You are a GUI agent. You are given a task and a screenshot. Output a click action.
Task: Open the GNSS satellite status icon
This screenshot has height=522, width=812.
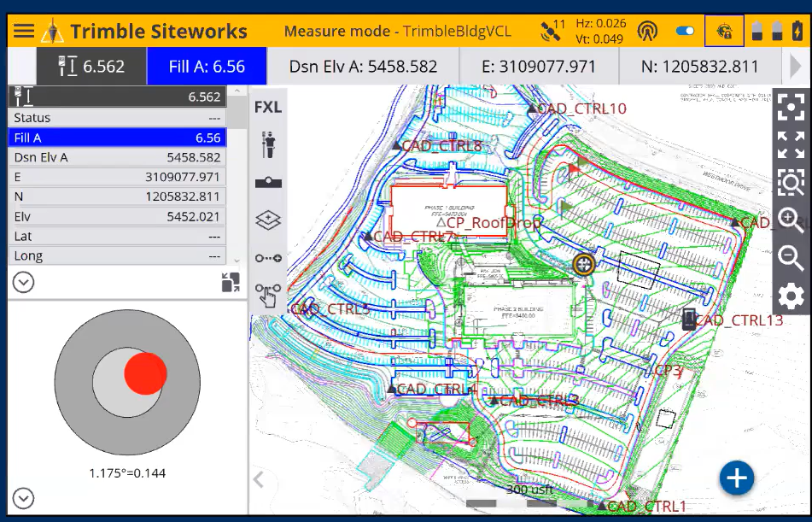coord(552,31)
